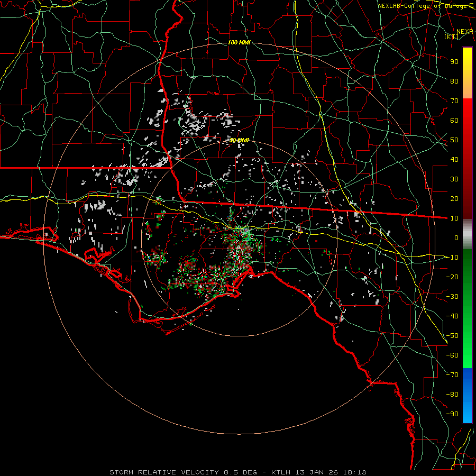Select the 40 value on velocity scale
This screenshot has width=476, height=476.
click(454, 159)
